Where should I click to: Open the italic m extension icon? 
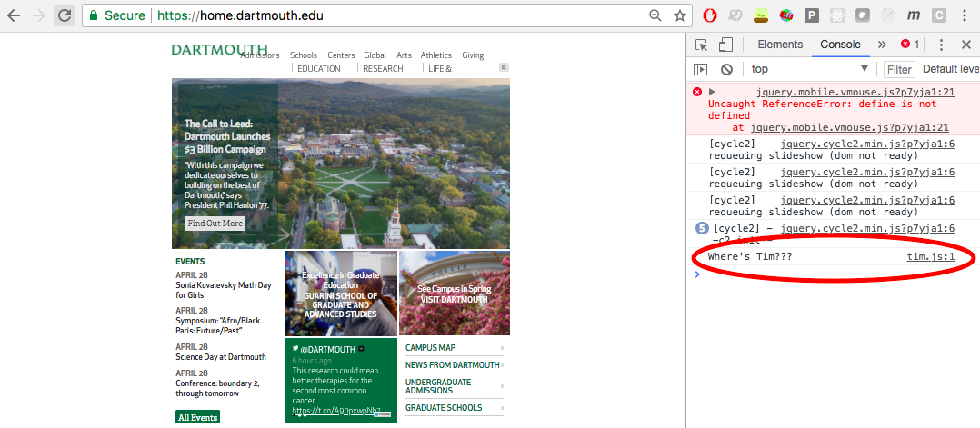coord(913,15)
